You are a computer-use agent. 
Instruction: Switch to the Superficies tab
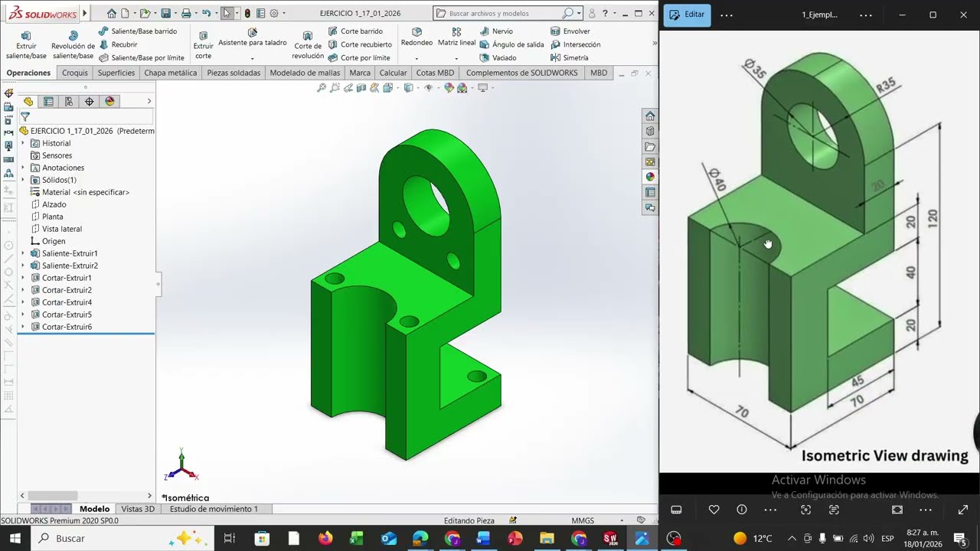116,73
